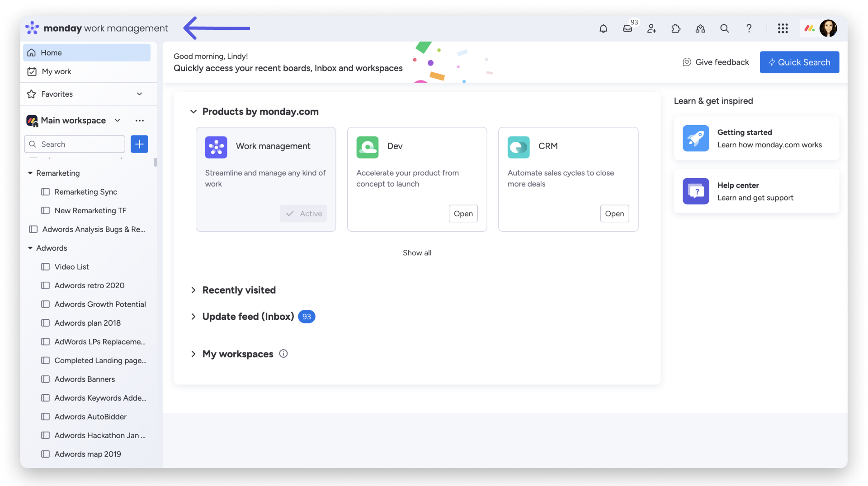This screenshot has width=868, height=486.
Task: Click the Favorites star icon
Action: tap(32, 94)
